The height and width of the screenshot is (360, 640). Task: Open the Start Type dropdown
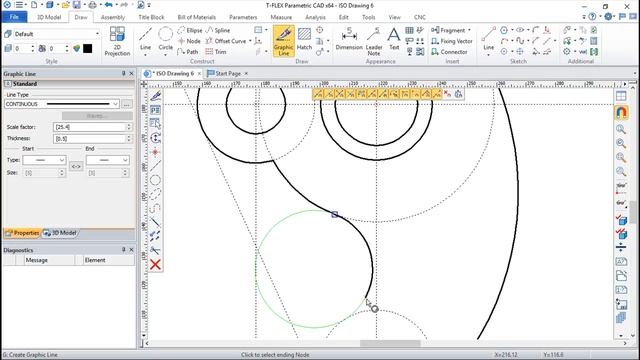[x=44, y=160]
